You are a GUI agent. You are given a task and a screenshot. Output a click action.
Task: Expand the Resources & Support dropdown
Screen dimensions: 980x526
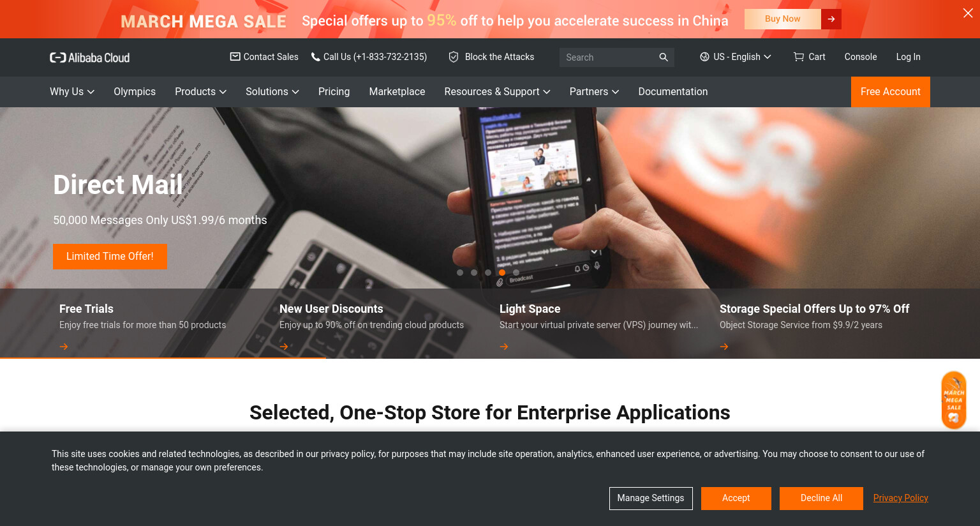[x=497, y=92]
